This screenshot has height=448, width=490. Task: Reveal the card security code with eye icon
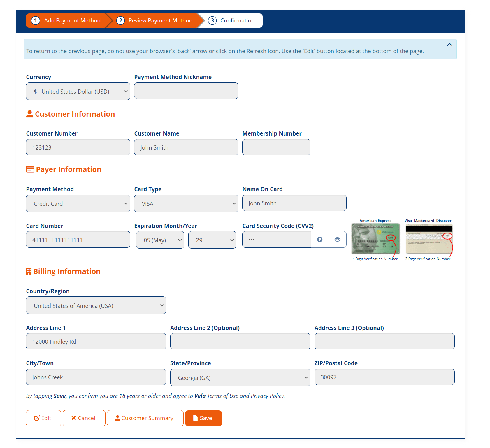click(337, 239)
